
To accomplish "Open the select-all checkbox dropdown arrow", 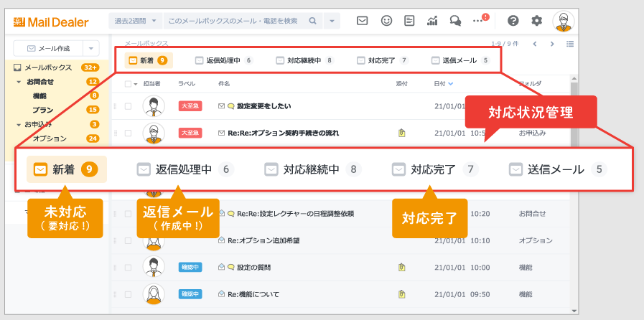I will [x=136, y=84].
